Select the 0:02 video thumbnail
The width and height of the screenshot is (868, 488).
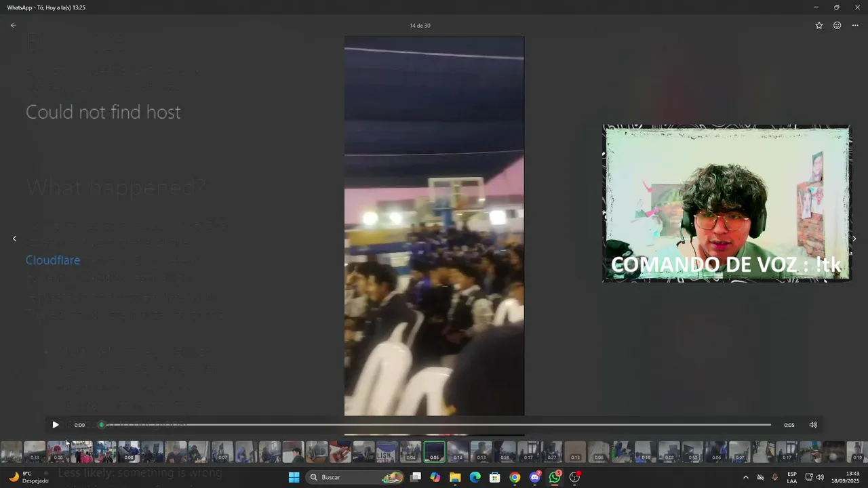click(x=669, y=451)
